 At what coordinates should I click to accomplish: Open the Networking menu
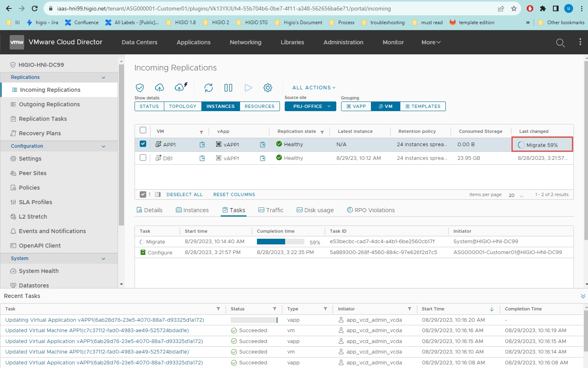coord(245,42)
